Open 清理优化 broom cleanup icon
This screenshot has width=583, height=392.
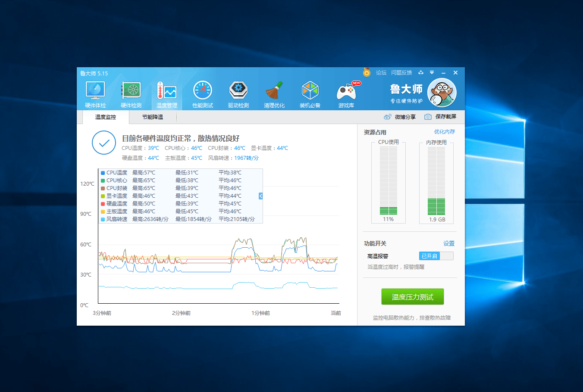click(x=274, y=94)
